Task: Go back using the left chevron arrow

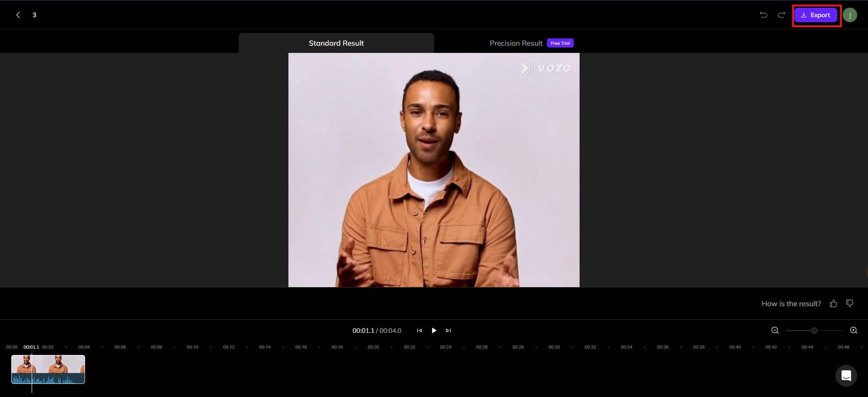Action: coord(18,15)
